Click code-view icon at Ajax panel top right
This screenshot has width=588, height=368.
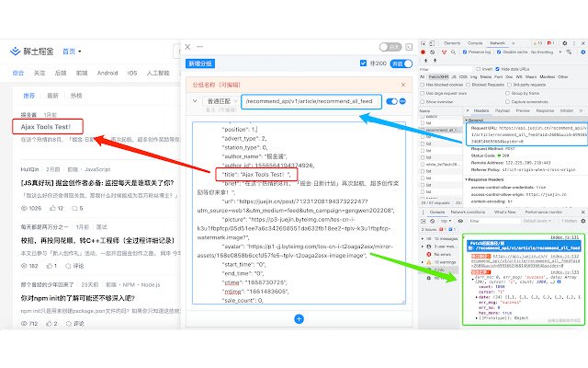pos(409,47)
